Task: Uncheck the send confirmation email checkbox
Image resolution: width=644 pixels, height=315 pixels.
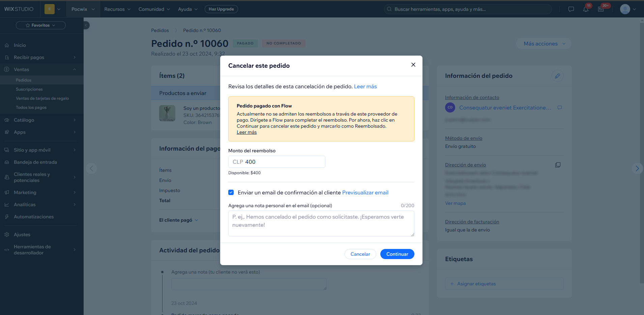Action: click(x=231, y=192)
